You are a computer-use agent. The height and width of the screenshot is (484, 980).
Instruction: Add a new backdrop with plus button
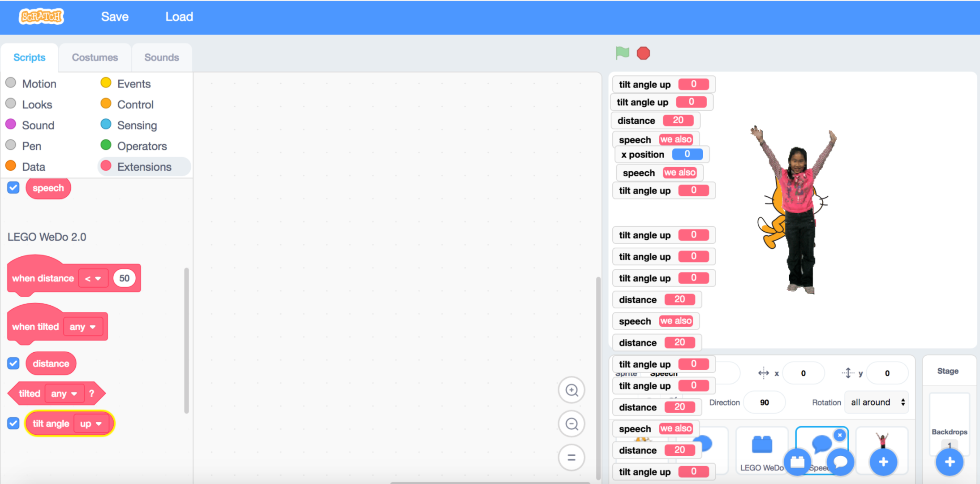click(x=949, y=462)
